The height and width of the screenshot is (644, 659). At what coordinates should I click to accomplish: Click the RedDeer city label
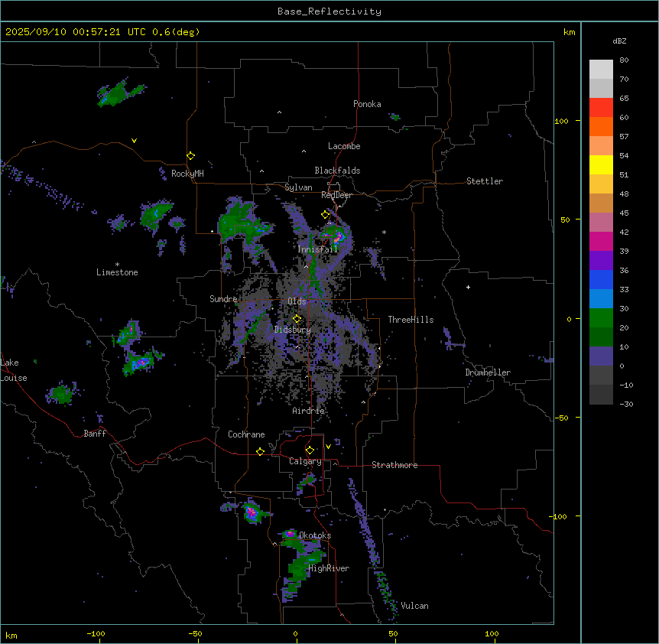[x=336, y=195]
